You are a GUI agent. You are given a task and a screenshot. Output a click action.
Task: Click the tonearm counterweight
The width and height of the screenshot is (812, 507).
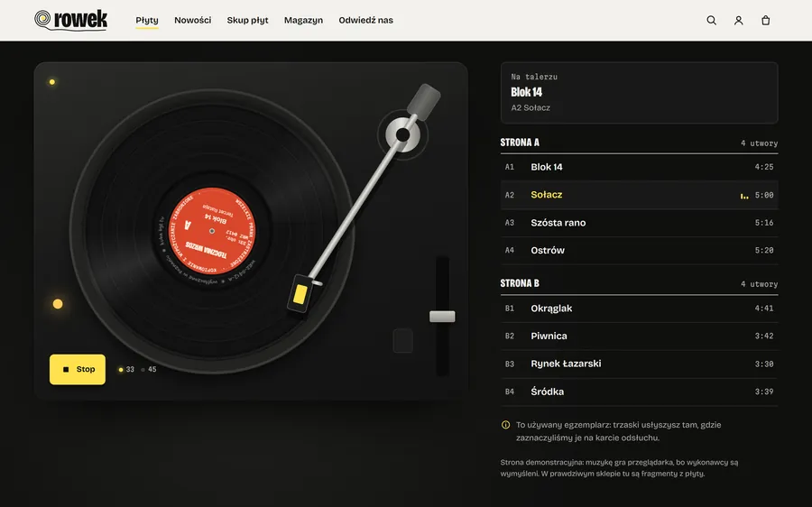pos(424,102)
